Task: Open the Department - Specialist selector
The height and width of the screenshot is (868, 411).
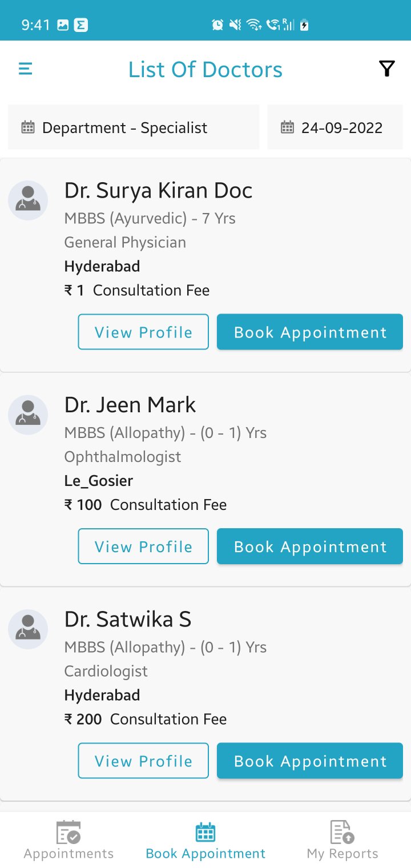Action: pos(134,127)
